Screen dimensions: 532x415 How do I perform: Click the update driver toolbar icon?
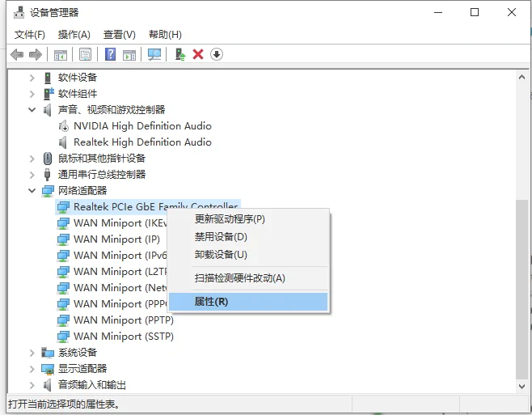180,54
